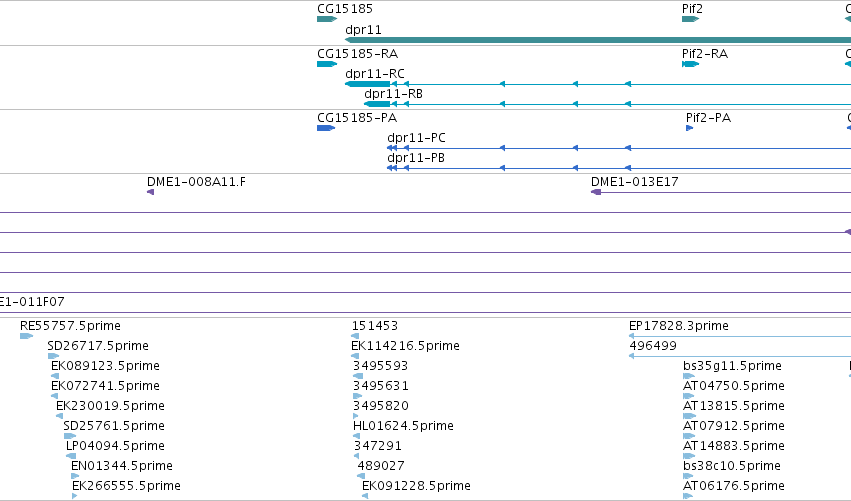
Task: Select the 489027 feature glyph
Action: pos(361,476)
